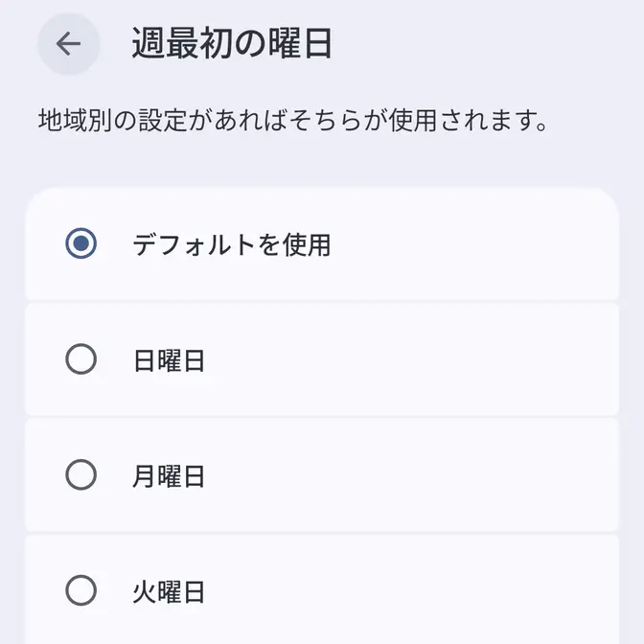Viewport: 644px width, 644px height.
Task: Click the filled dot of selected radio
Action: pyautogui.click(x=81, y=244)
